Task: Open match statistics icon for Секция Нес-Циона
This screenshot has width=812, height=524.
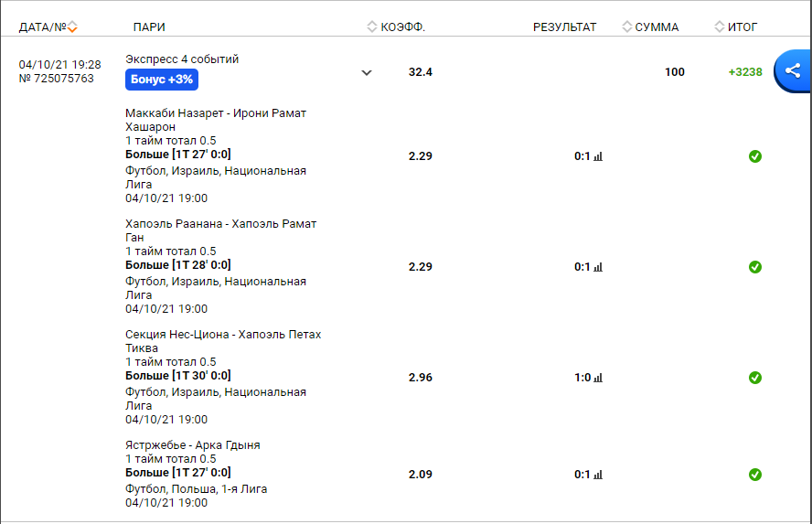Action: point(598,378)
